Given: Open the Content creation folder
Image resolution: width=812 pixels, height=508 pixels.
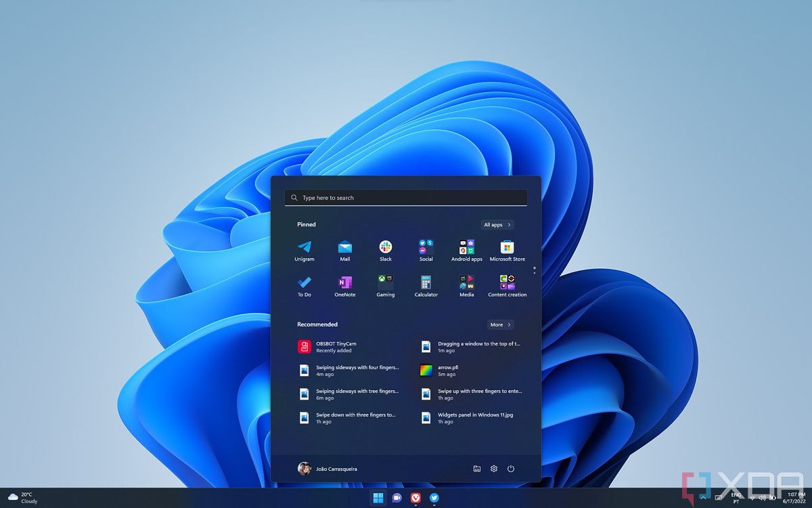Looking at the screenshot, I should pos(507,287).
